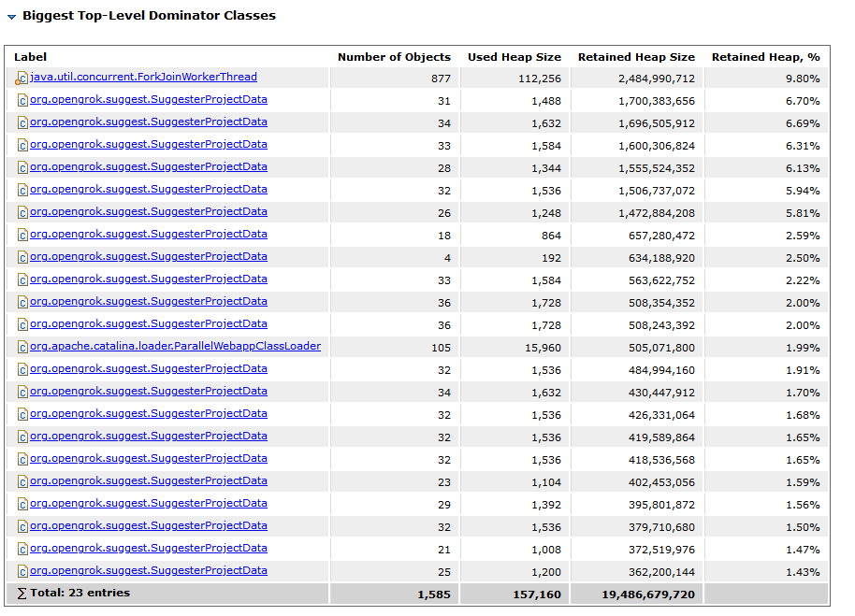Click the Label column header
This screenshot has height=616, width=855.
click(31, 57)
